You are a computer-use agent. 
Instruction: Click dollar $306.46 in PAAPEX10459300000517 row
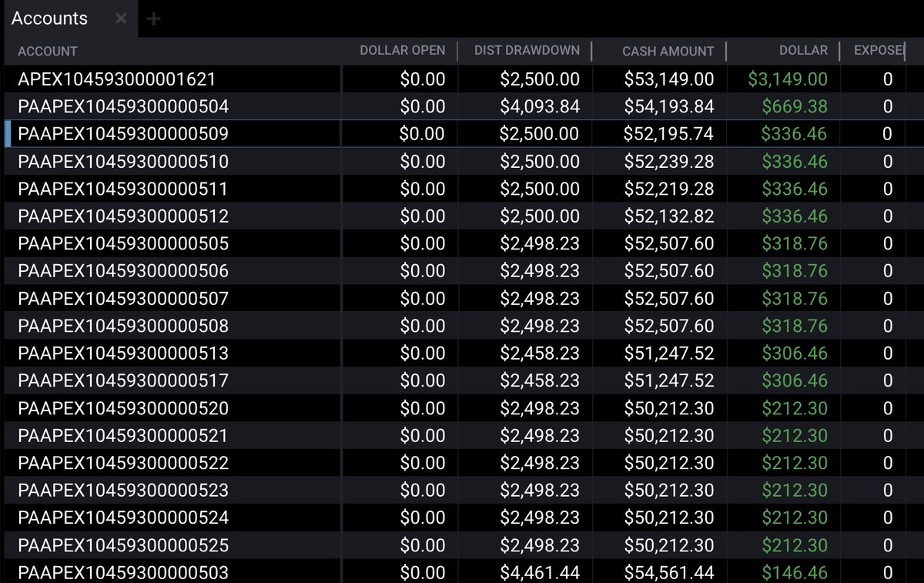pyautogui.click(x=795, y=380)
